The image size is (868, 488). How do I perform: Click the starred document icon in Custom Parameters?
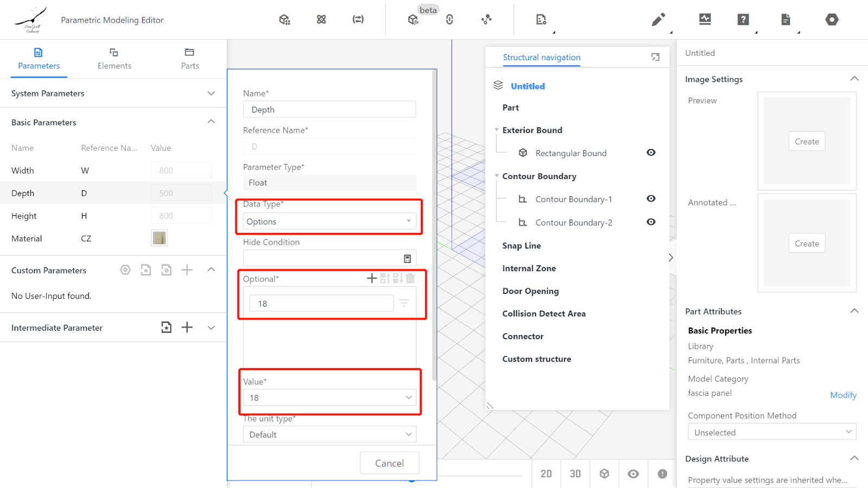click(146, 270)
